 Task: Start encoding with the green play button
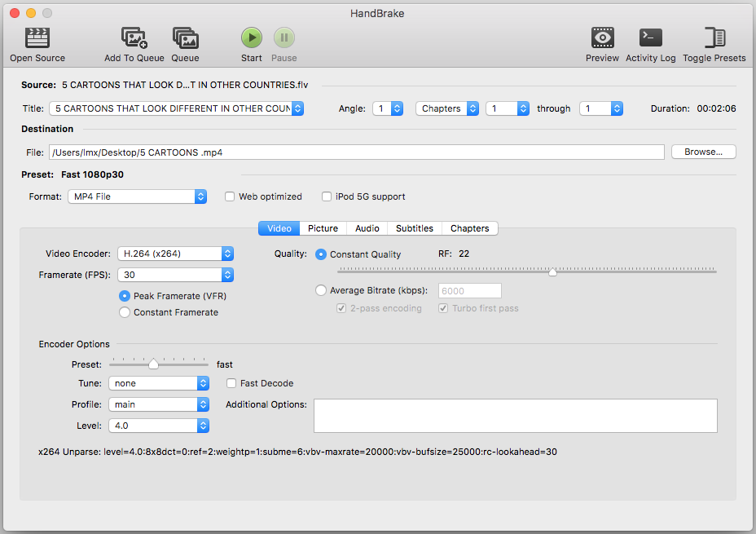click(x=252, y=38)
